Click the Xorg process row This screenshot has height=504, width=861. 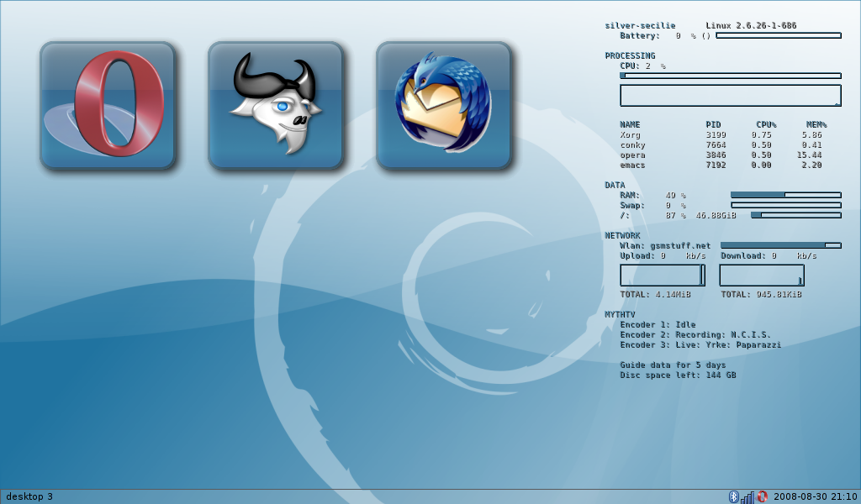pyautogui.click(x=721, y=135)
